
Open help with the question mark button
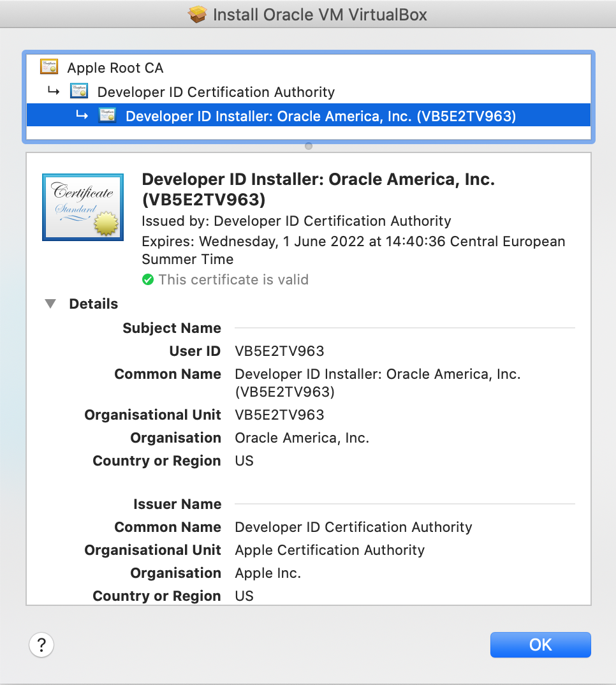point(41,645)
